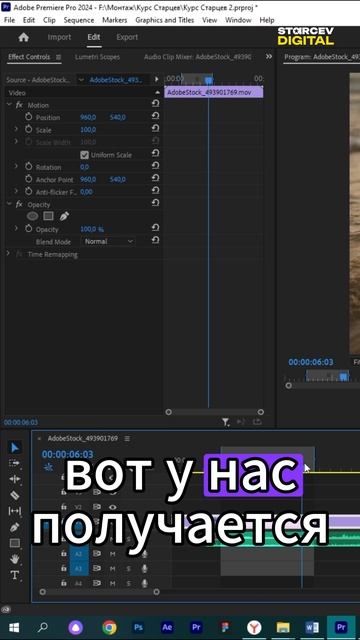The image size is (360, 640).
Task: Click the Home icon
Action: point(24,37)
